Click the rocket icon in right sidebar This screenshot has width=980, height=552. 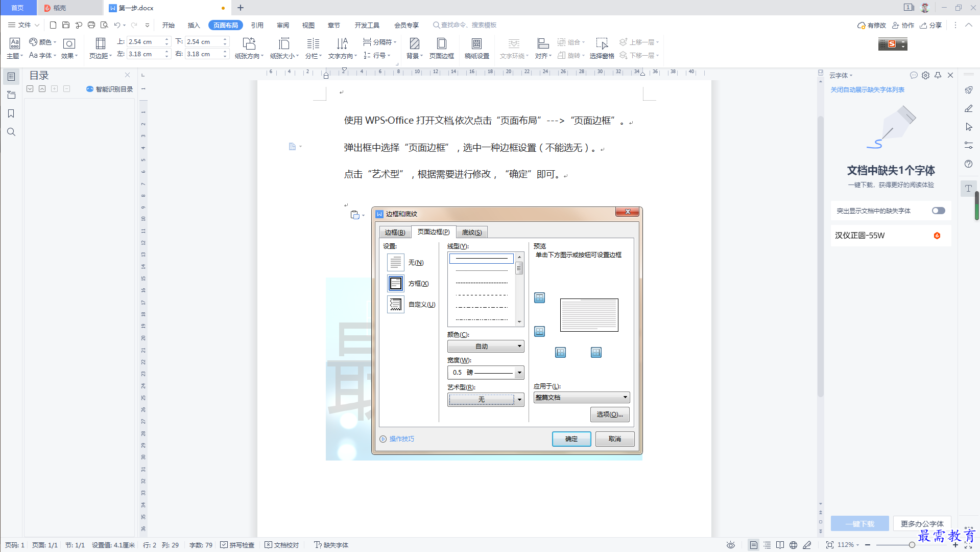(x=969, y=90)
